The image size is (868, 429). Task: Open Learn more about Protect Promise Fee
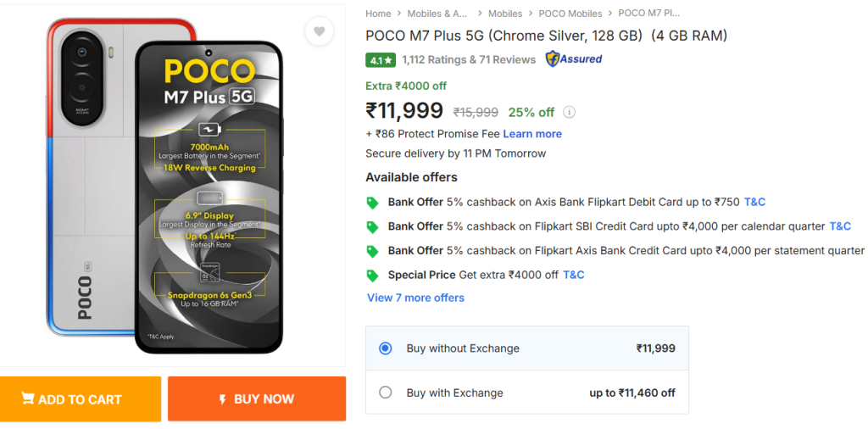(x=532, y=134)
